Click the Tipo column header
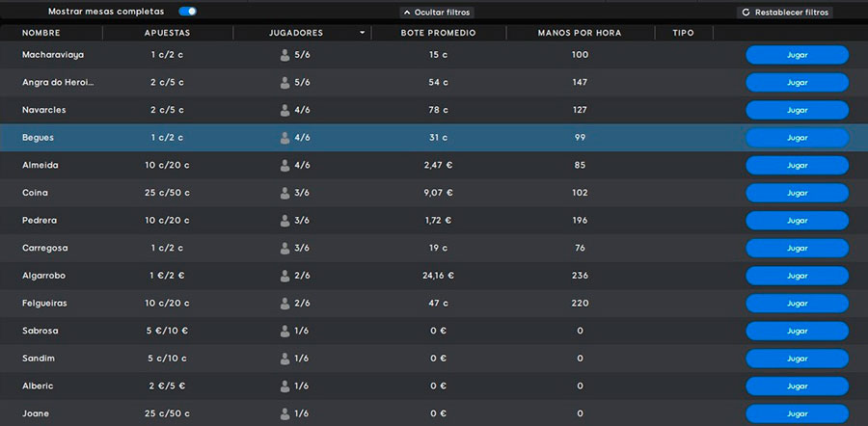 click(x=683, y=33)
